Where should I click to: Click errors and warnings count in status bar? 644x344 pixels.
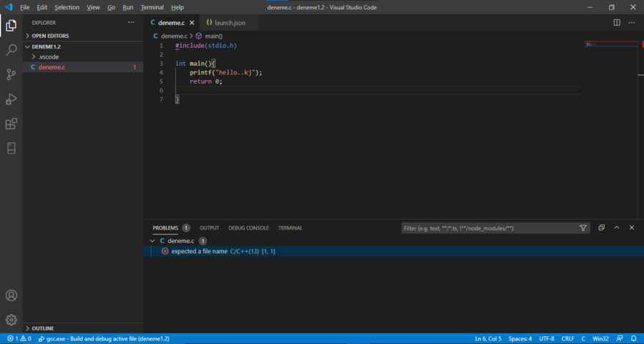point(19,339)
